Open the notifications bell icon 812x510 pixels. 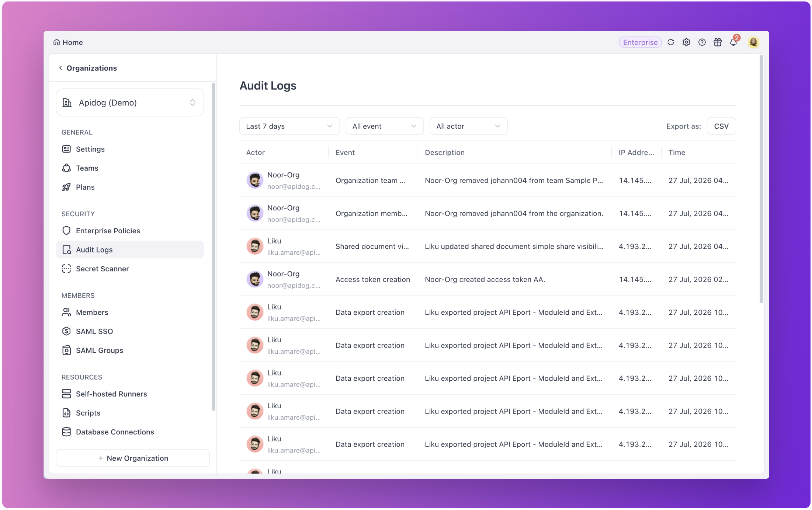733,42
